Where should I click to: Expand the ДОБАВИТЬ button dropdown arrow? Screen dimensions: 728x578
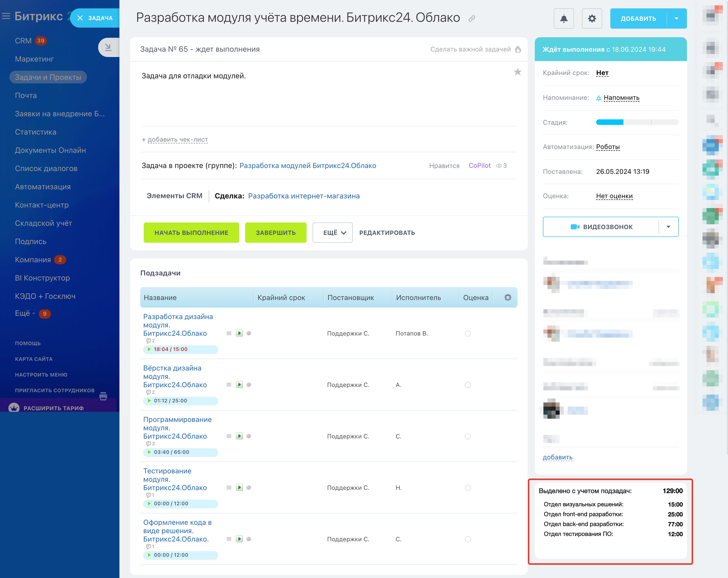(x=676, y=18)
